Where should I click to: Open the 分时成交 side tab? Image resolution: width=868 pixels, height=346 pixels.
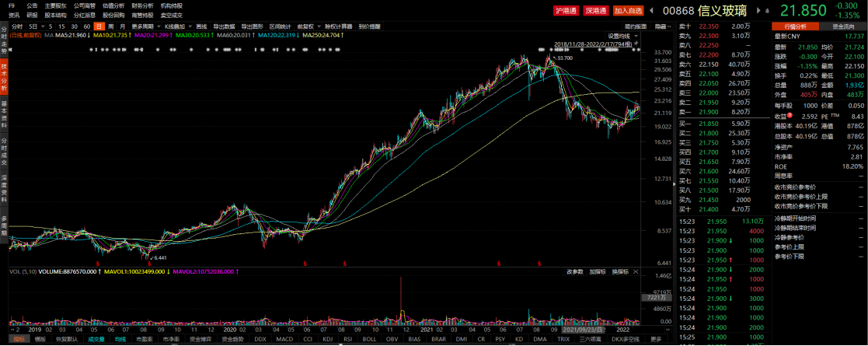(x=5, y=152)
